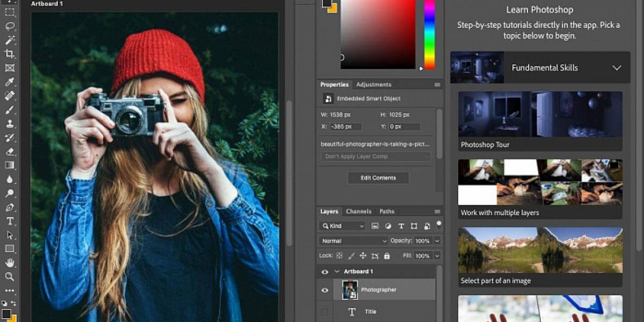Screen dimensions: 644x322
Task: Click inside the color picker field
Action: coord(378,34)
